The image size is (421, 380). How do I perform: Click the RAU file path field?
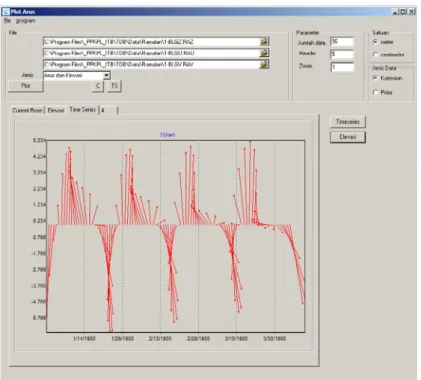[x=151, y=53]
